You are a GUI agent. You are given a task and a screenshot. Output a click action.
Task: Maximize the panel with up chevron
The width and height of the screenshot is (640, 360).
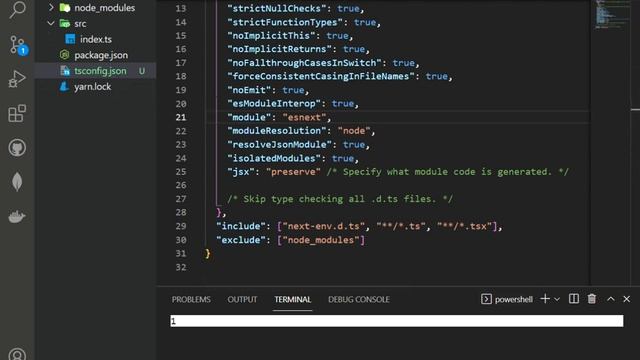click(611, 299)
